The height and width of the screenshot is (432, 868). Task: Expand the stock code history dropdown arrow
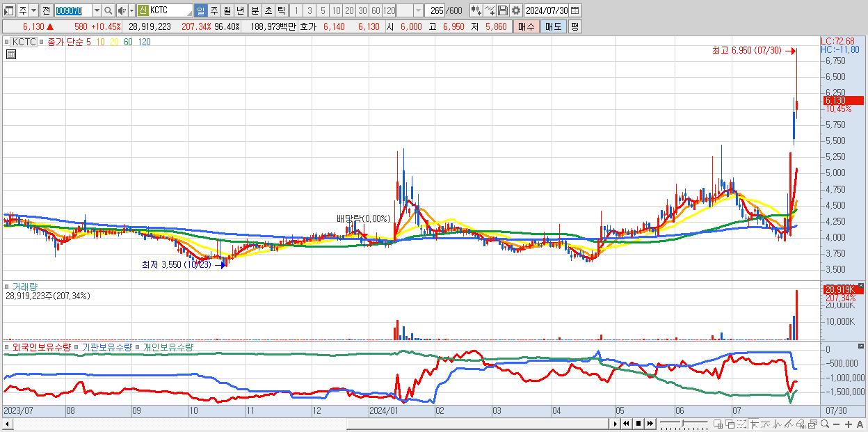pos(97,10)
